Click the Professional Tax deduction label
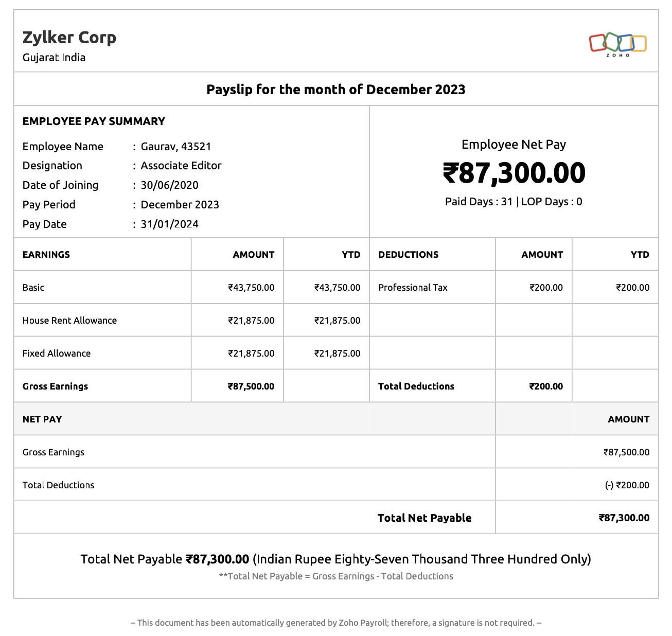672x636 pixels. coord(413,288)
